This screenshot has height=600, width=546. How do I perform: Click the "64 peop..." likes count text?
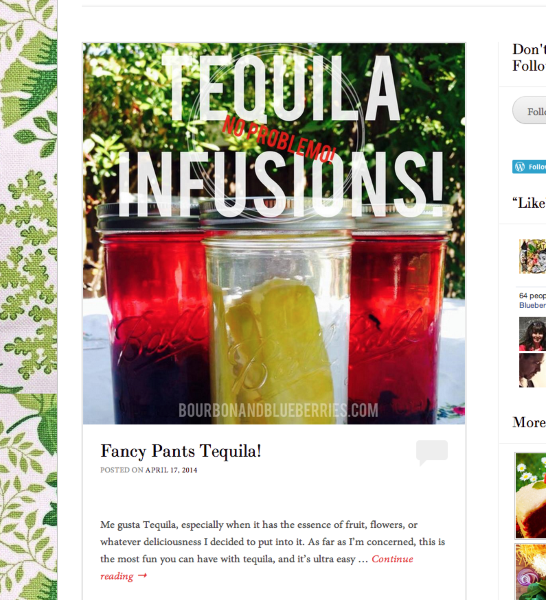click(x=532, y=295)
